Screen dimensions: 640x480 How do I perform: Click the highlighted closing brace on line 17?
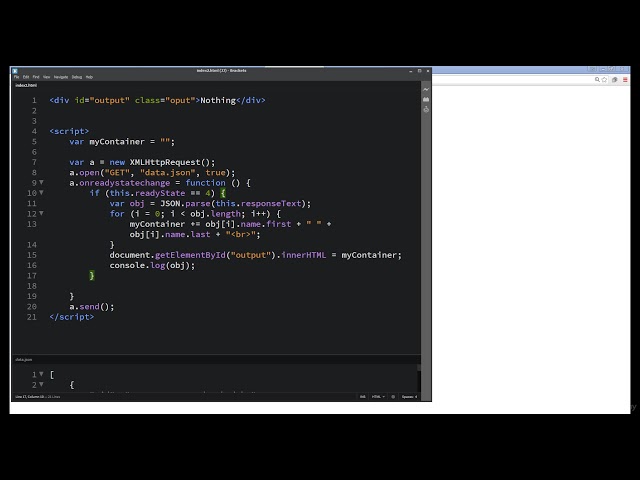pos(92,276)
